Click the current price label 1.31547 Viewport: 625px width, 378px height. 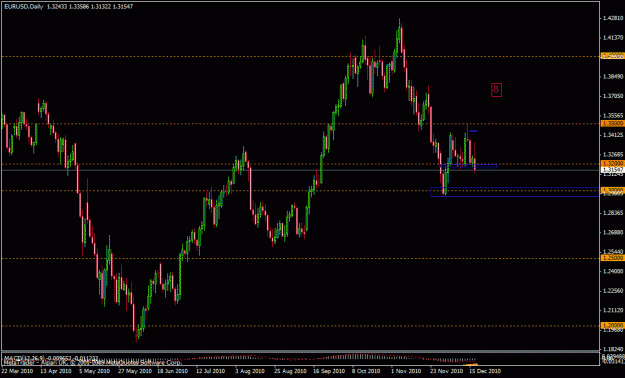[x=612, y=170]
